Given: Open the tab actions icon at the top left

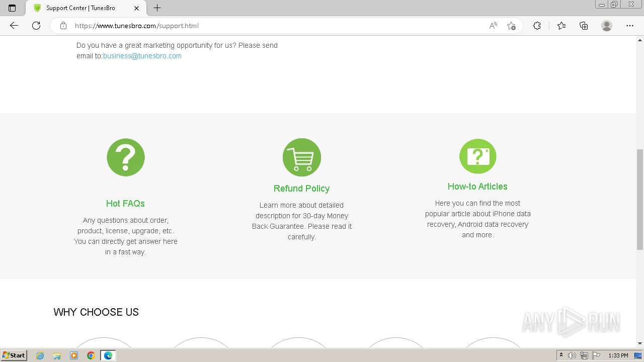Looking at the screenshot, I should [x=12, y=8].
